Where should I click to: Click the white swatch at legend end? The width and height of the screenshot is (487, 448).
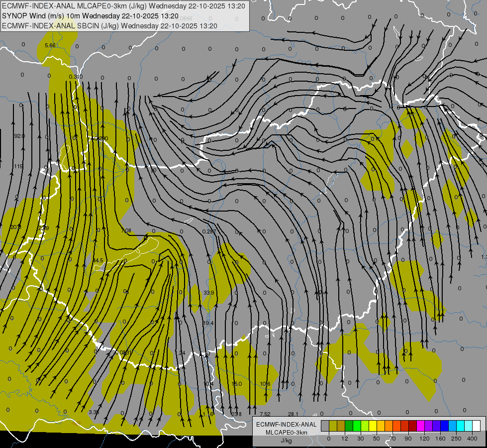click(x=477, y=426)
